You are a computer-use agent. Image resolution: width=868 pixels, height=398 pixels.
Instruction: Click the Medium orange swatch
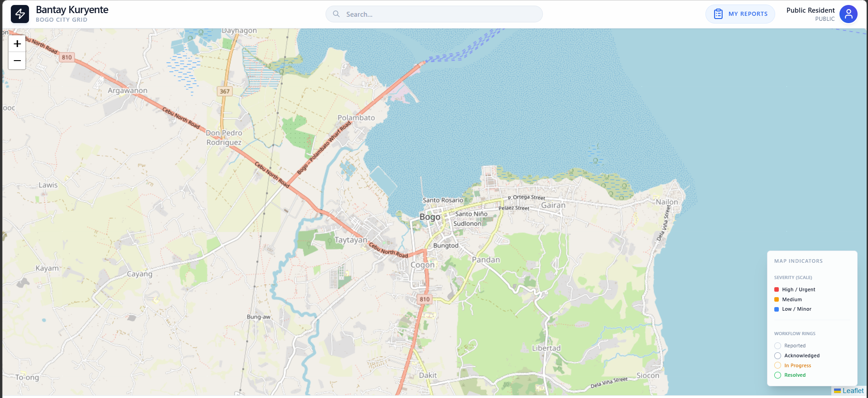pyautogui.click(x=777, y=299)
